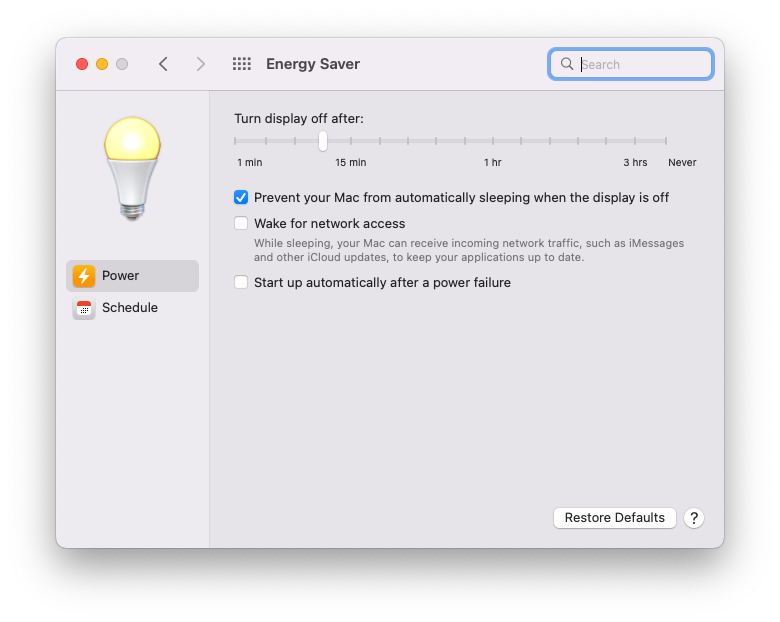
Task: Click the light bulb image
Action: (x=132, y=168)
